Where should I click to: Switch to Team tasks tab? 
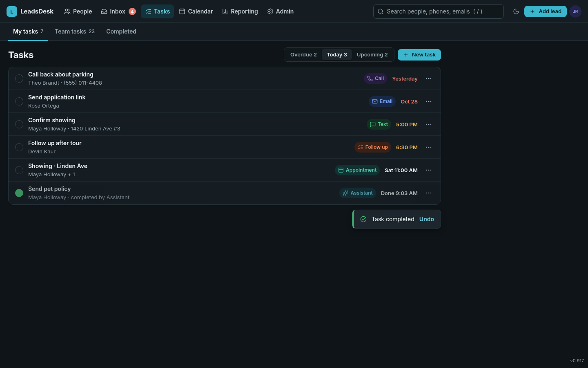point(75,31)
